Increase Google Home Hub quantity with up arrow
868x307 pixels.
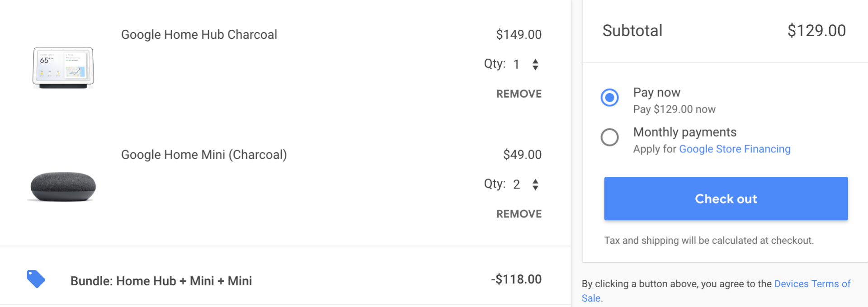click(535, 61)
